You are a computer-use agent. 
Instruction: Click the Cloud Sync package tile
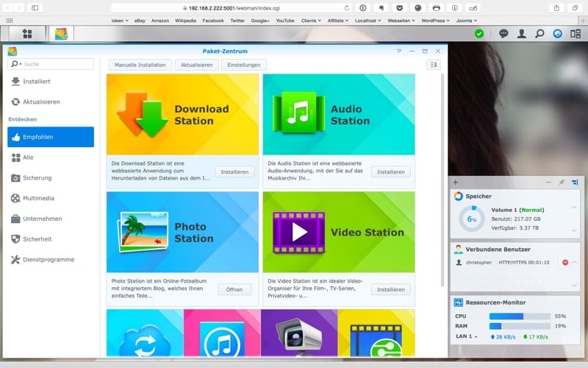(x=145, y=333)
